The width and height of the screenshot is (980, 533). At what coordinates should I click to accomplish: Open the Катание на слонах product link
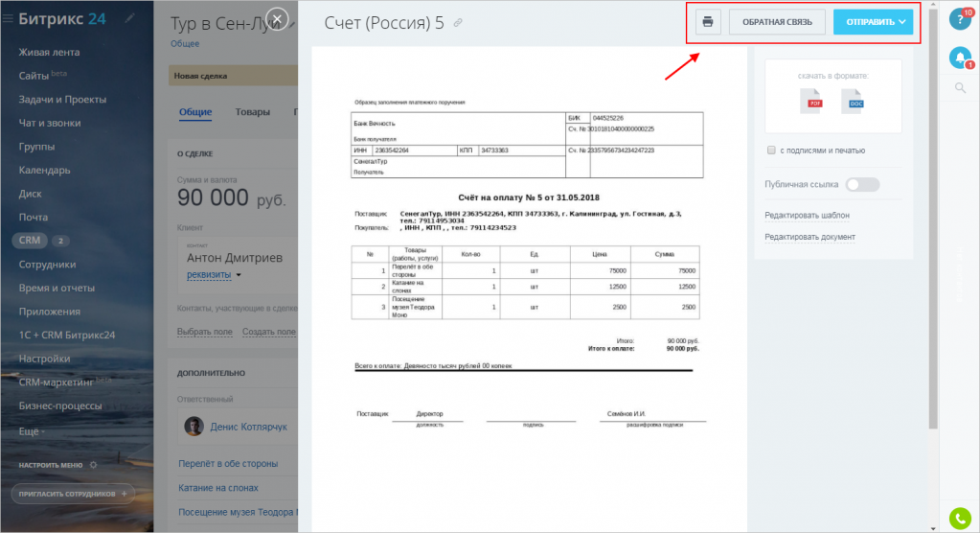tap(218, 488)
